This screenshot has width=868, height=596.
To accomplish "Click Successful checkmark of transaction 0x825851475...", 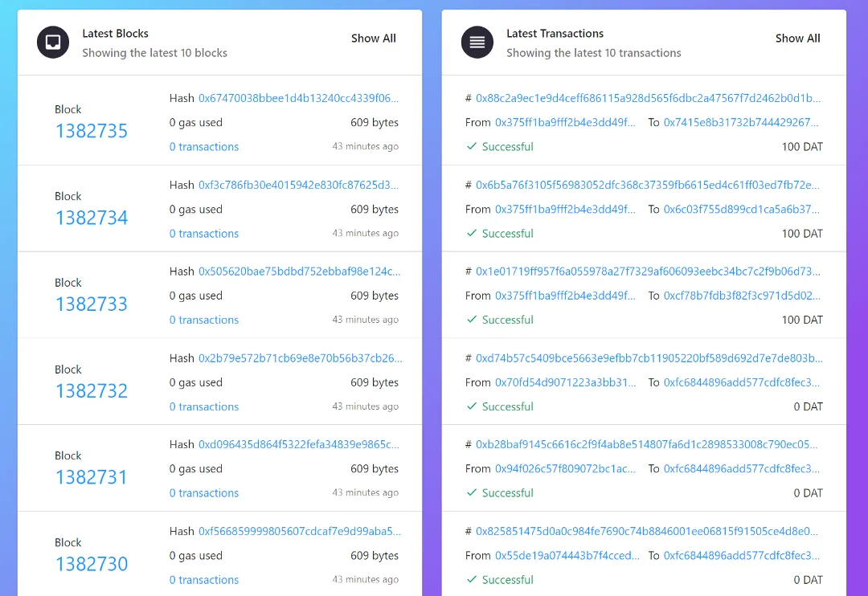I will [472, 579].
